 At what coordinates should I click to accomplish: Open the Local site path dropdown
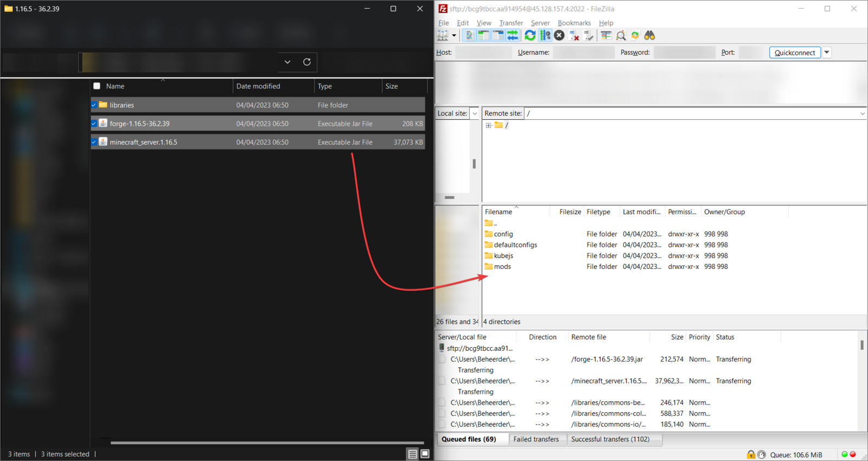(x=475, y=113)
